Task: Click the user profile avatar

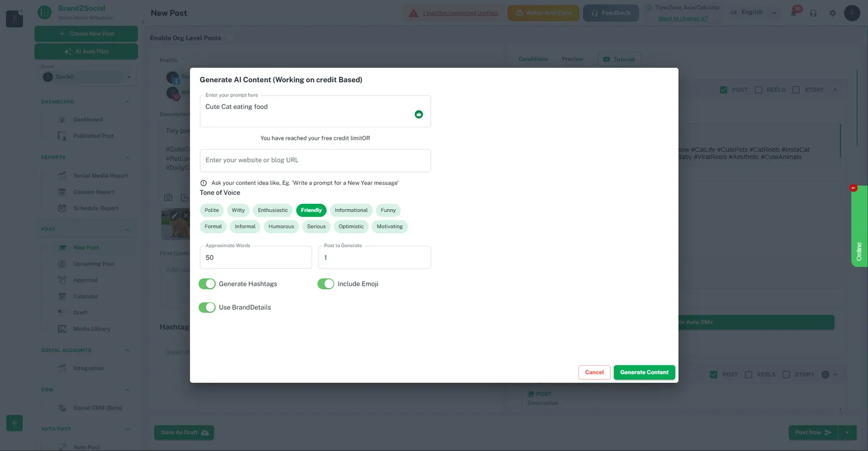Action: [852, 13]
